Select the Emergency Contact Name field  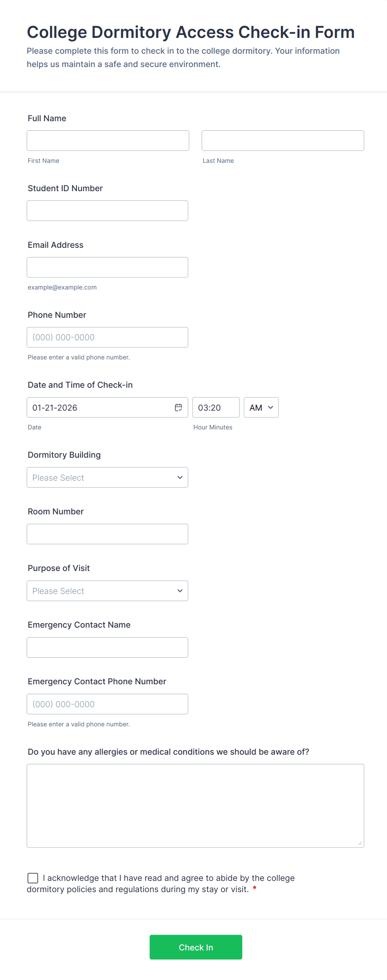(x=107, y=647)
